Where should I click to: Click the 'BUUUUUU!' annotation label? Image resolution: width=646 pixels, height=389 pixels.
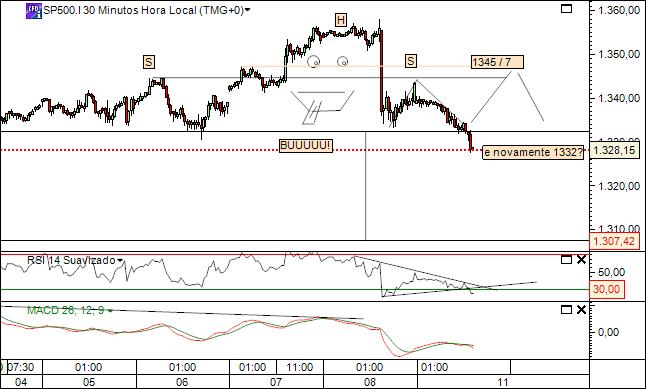pos(305,145)
